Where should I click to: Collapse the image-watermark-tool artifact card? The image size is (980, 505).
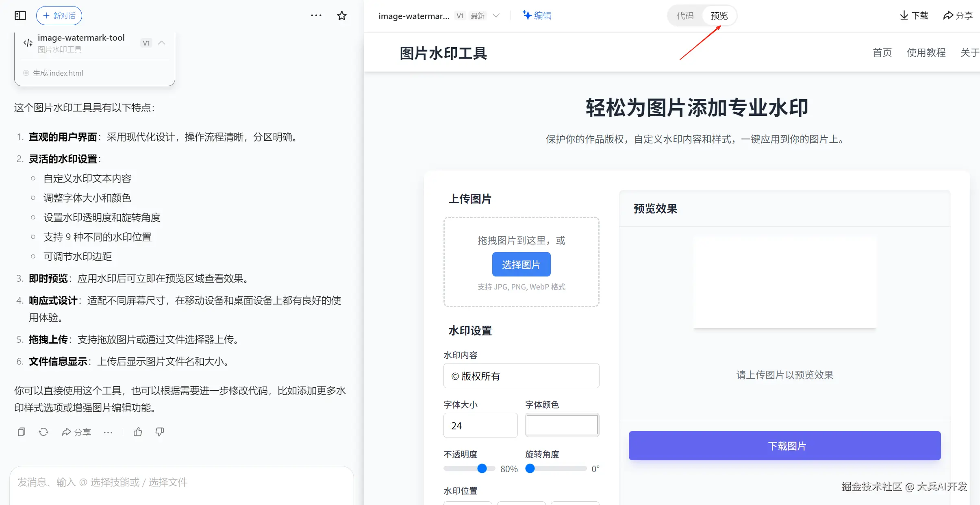[x=162, y=43]
